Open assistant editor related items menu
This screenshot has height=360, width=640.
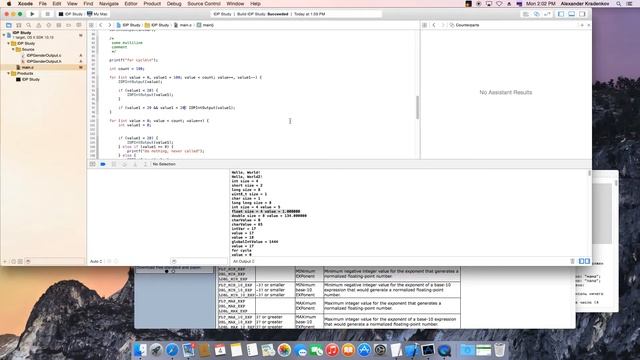(x=424, y=25)
